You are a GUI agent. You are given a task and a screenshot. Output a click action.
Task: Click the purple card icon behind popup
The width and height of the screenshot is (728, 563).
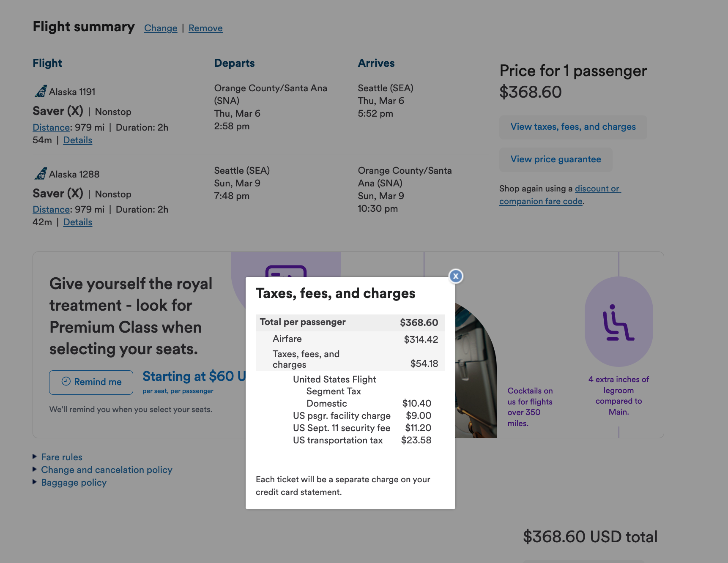click(286, 271)
